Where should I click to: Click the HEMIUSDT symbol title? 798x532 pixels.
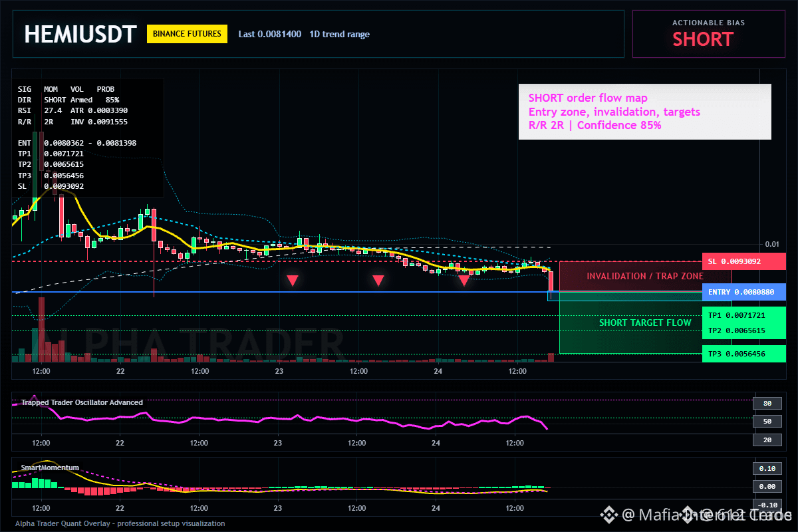point(80,34)
